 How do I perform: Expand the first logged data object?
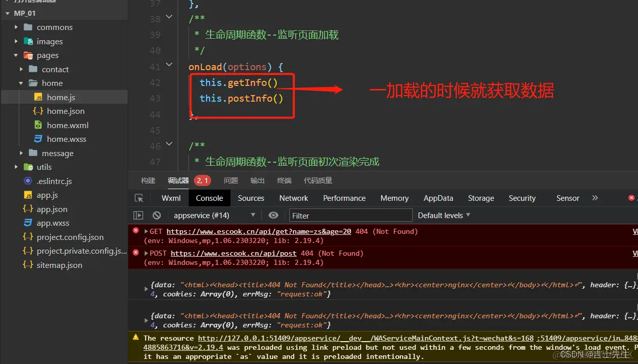147,290
